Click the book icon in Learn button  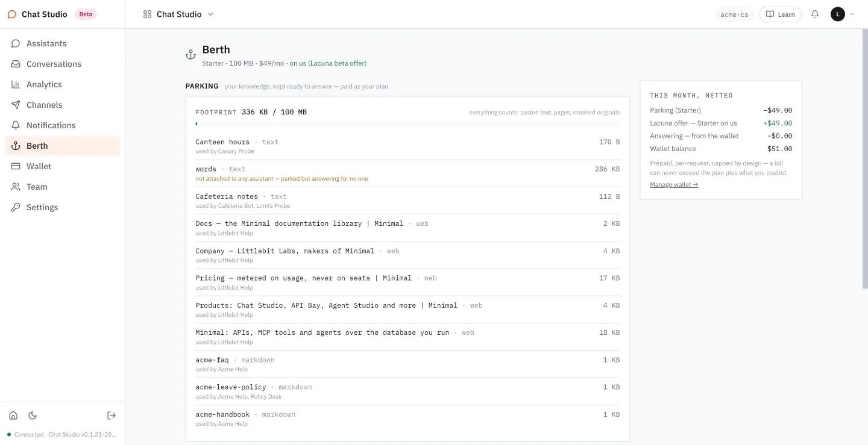coord(770,14)
